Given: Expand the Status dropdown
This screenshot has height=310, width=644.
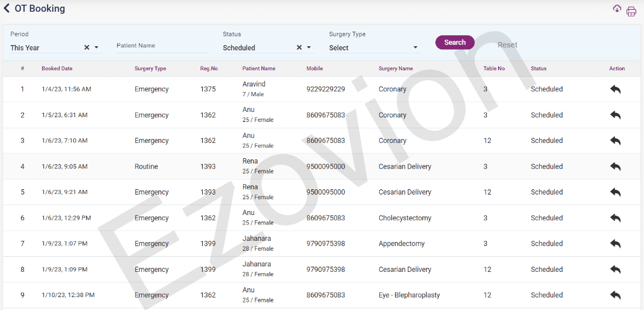Looking at the screenshot, I should (x=309, y=48).
